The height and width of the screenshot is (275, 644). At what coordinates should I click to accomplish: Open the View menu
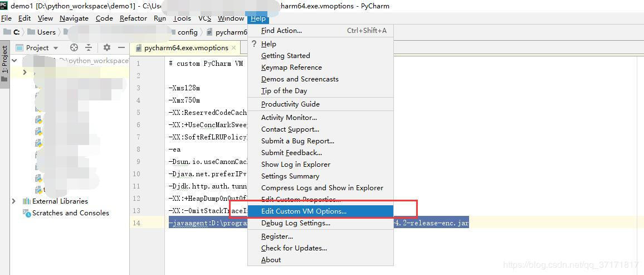pyautogui.click(x=45, y=18)
